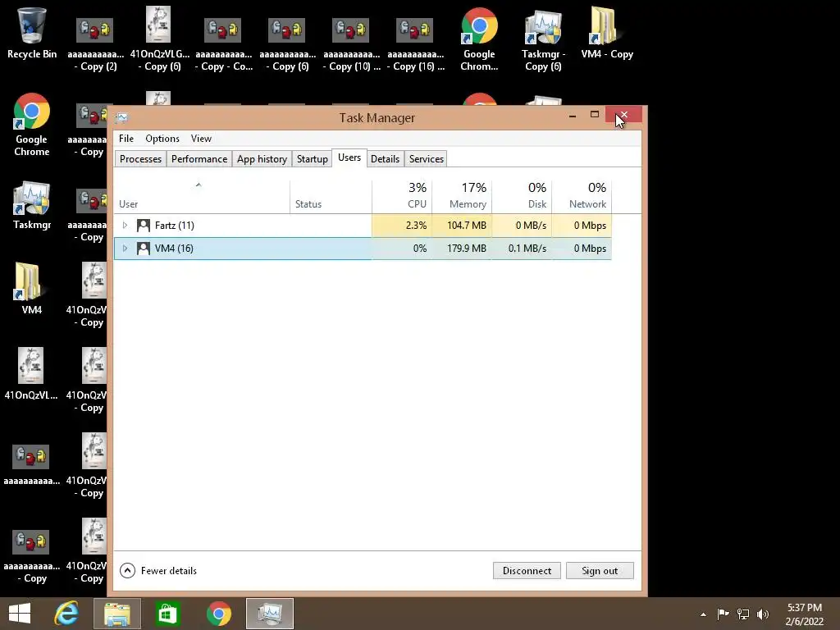Open the volume speaker icon in tray
840x630 pixels.
tap(763, 614)
